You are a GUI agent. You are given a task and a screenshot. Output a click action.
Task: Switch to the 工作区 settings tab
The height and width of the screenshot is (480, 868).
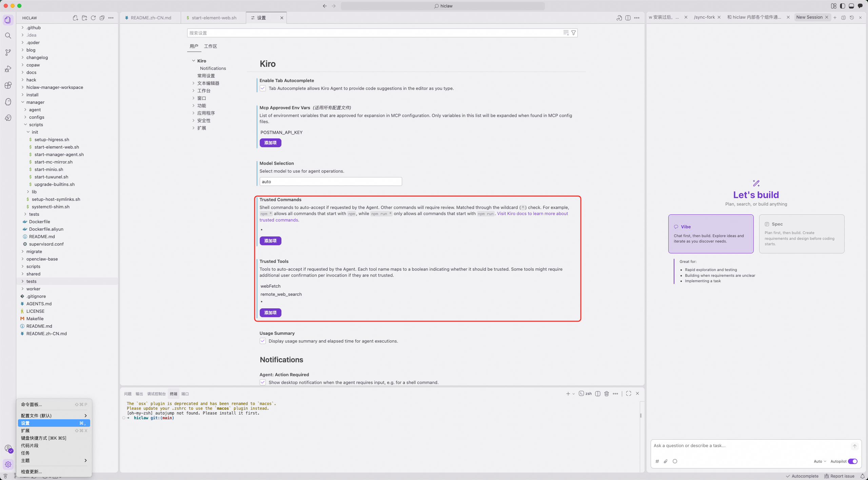(210, 46)
